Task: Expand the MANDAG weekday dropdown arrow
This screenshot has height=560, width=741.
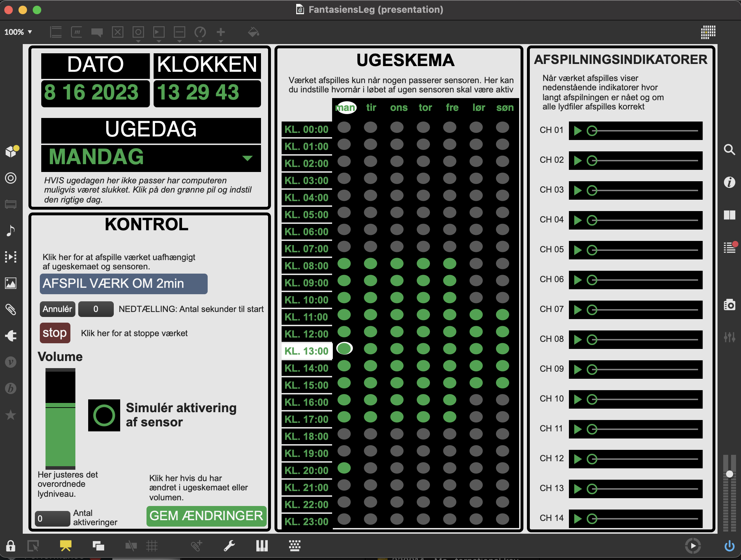Action: click(247, 158)
